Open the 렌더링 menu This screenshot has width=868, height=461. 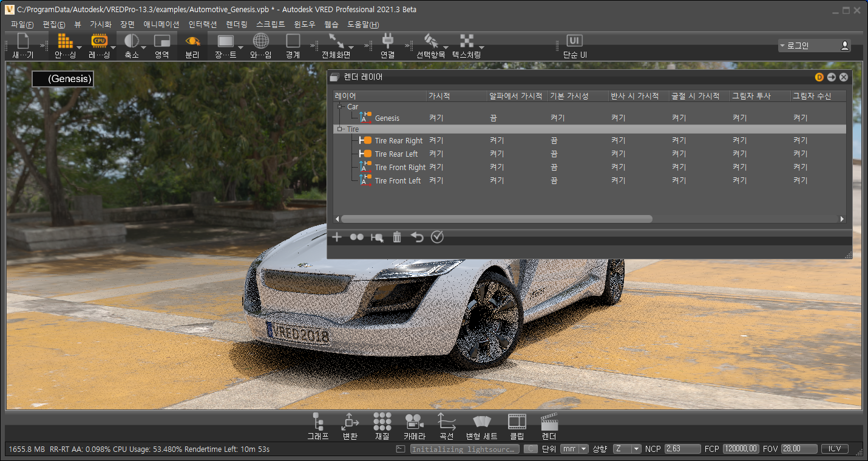(236, 24)
